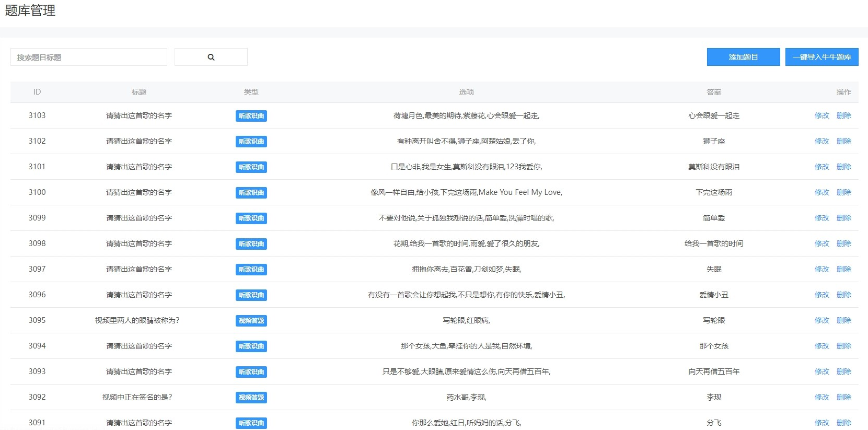
Task: Open edit for question 3094
Action: [821, 346]
